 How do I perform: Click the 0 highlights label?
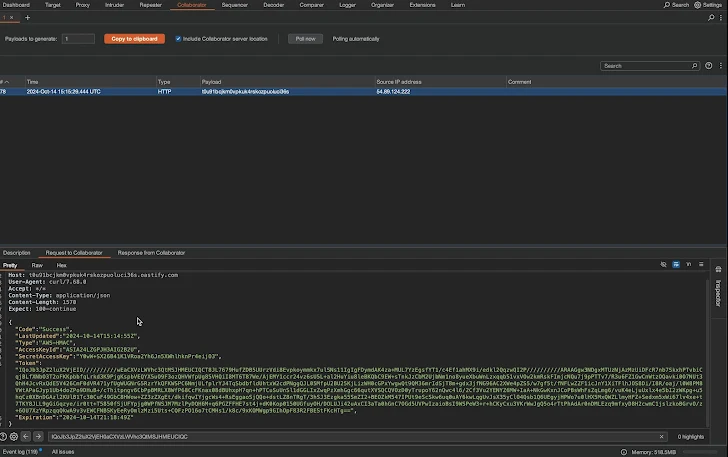click(690, 437)
